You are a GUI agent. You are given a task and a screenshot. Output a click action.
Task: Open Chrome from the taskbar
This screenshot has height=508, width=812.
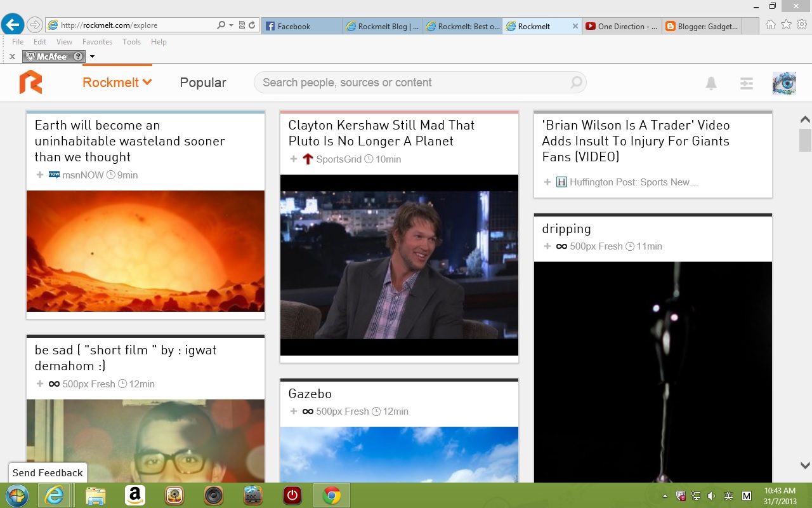[331, 495]
